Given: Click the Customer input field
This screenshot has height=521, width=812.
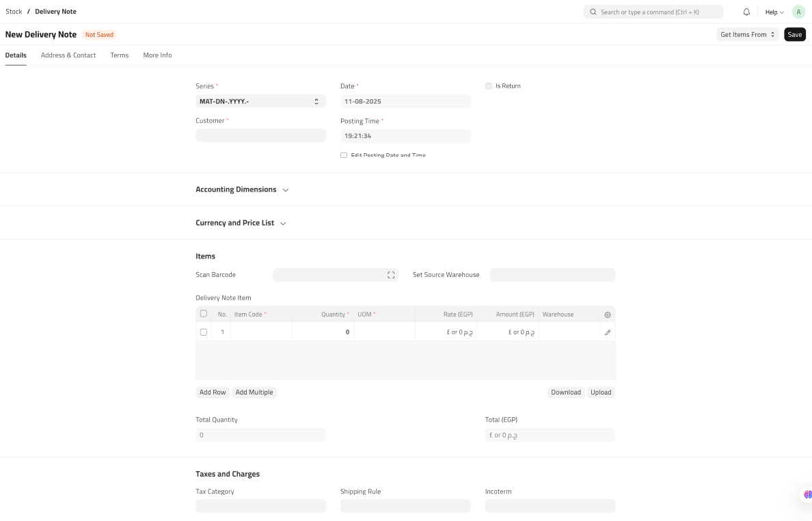Looking at the screenshot, I should click(260, 135).
